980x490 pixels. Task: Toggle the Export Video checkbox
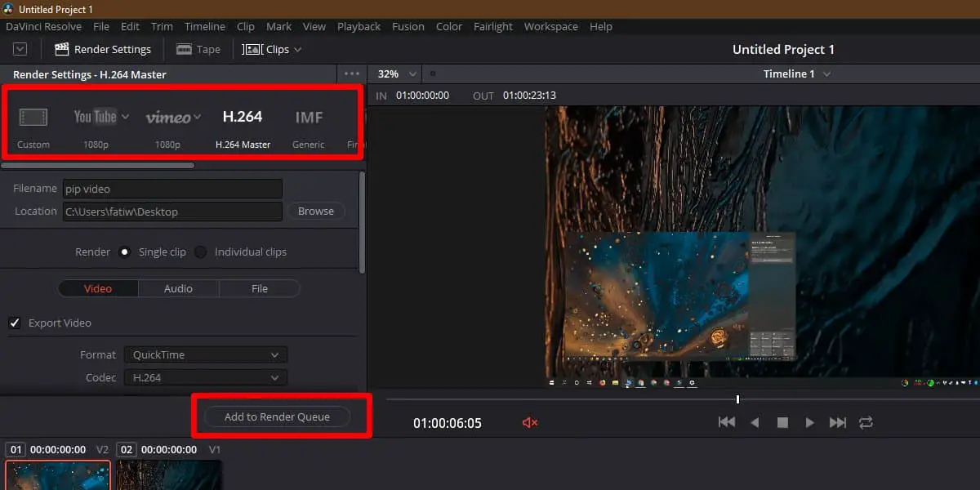coord(15,323)
